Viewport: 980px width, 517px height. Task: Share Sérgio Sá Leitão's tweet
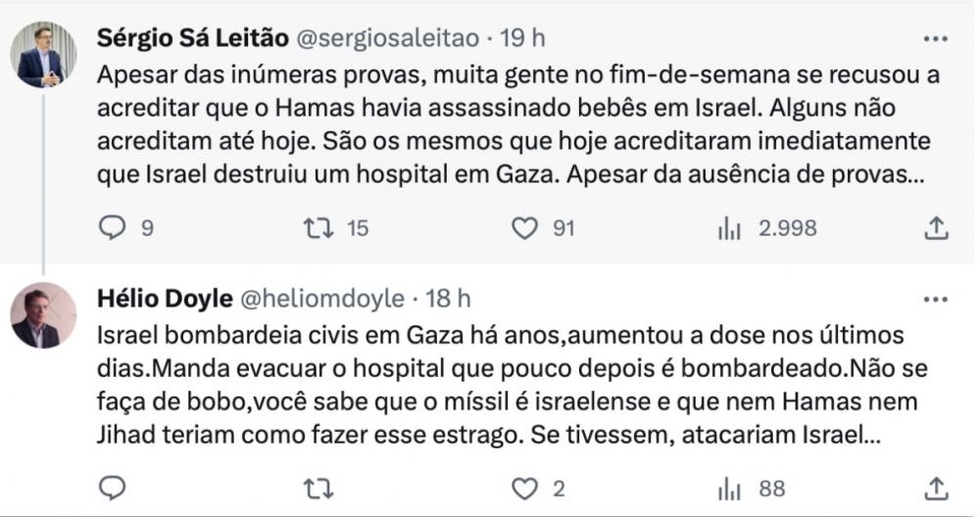[x=936, y=228]
